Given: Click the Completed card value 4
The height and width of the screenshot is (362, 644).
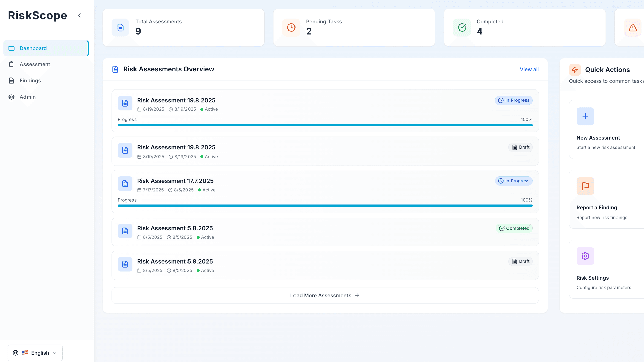Looking at the screenshot, I should [x=480, y=31].
